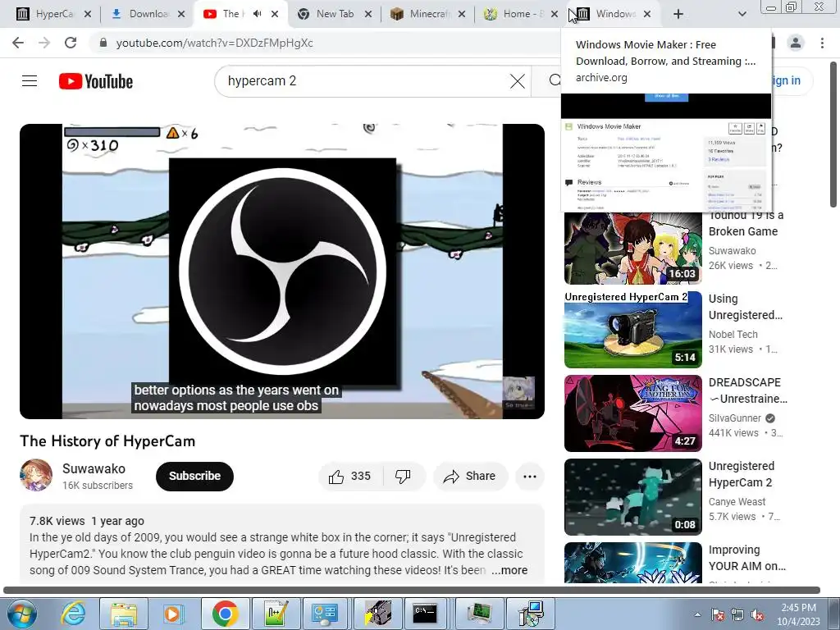
Task: Open the Suwawako channel name link
Action: 94,468
